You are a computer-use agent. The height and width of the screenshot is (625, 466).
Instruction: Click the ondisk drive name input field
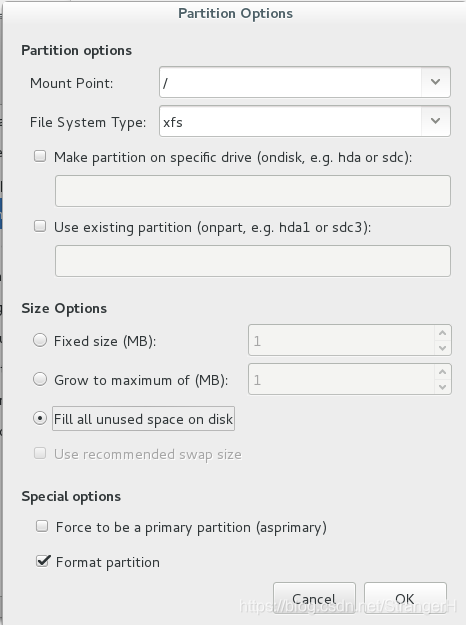[x=253, y=191]
